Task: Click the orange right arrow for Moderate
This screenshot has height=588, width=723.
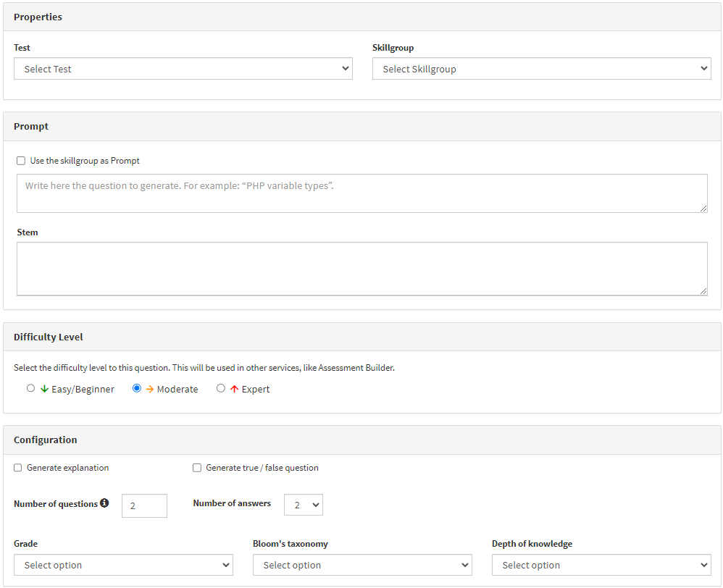Action: click(x=150, y=389)
